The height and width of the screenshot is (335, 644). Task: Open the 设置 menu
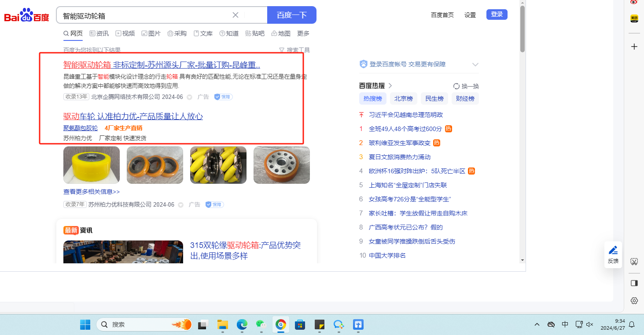[x=470, y=15]
